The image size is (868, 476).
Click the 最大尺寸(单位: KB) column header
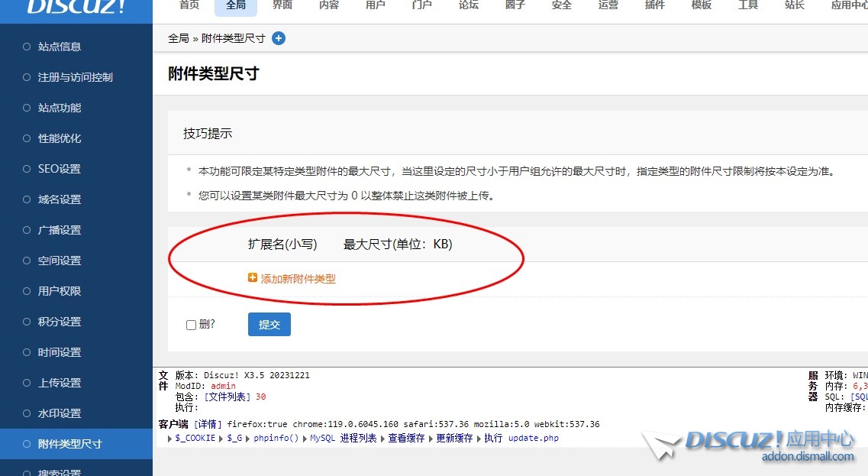pos(398,244)
